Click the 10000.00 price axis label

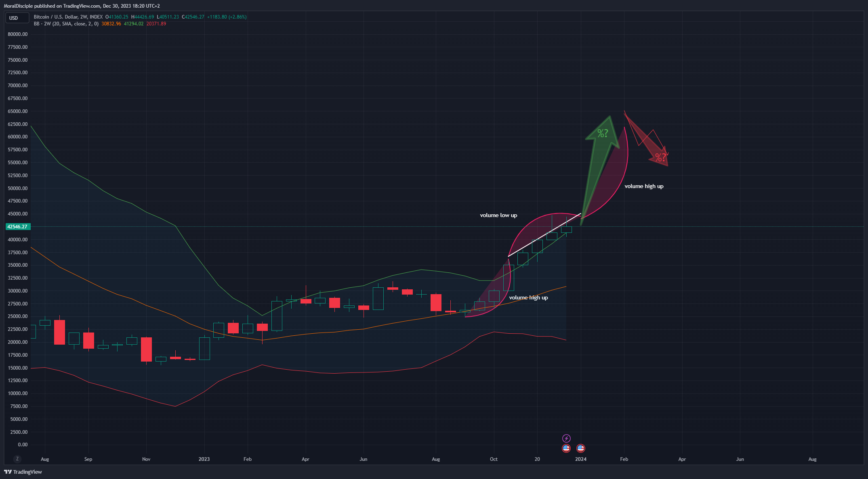[x=18, y=393]
